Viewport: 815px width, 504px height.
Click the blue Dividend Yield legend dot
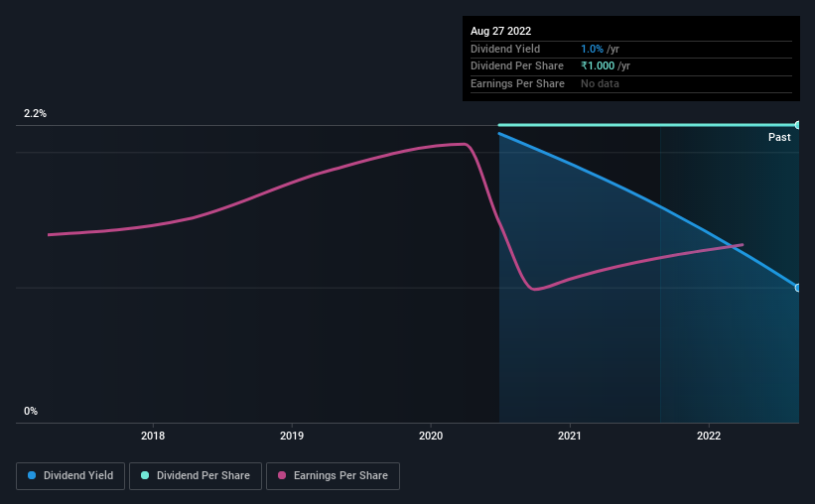click(x=32, y=475)
